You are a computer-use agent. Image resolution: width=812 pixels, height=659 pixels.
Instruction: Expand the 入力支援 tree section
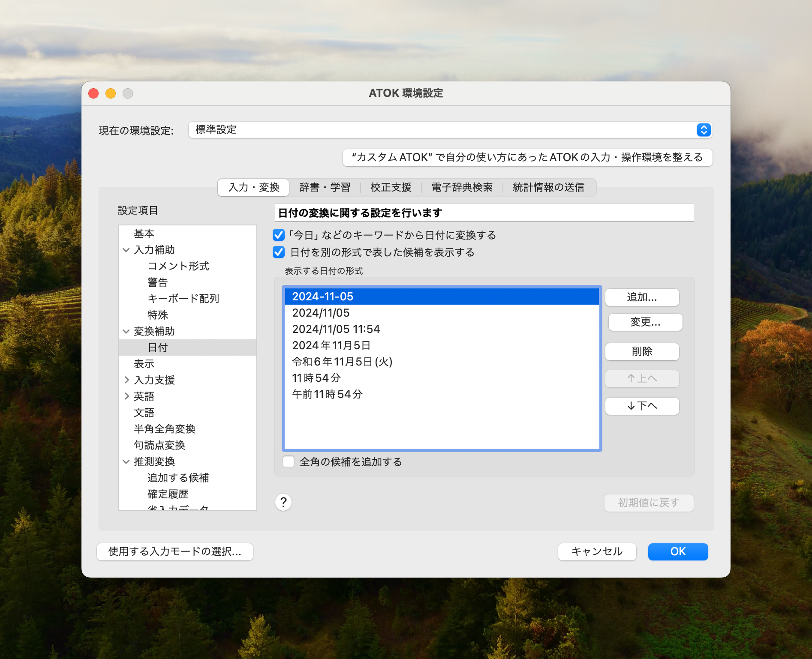[x=126, y=380]
